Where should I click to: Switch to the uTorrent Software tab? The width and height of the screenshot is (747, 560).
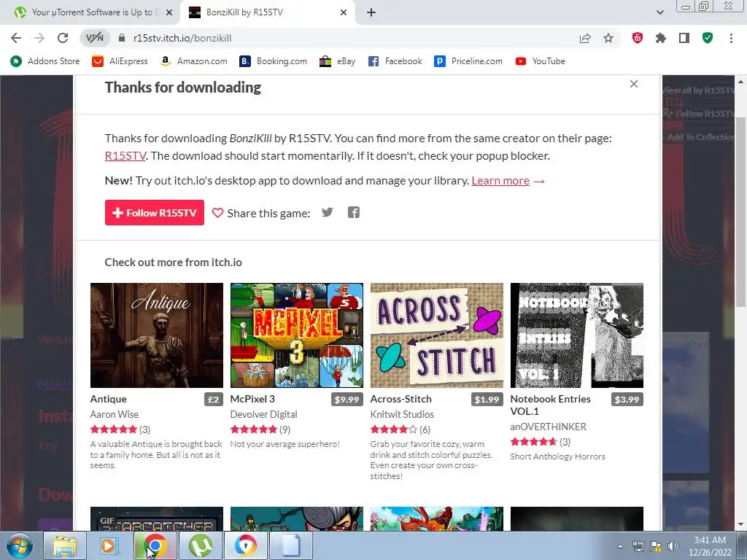90,12
